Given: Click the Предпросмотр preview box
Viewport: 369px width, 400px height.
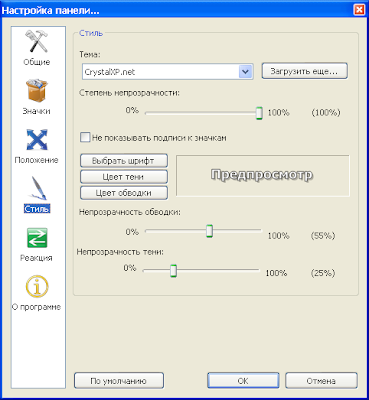Looking at the screenshot, I should [263, 175].
